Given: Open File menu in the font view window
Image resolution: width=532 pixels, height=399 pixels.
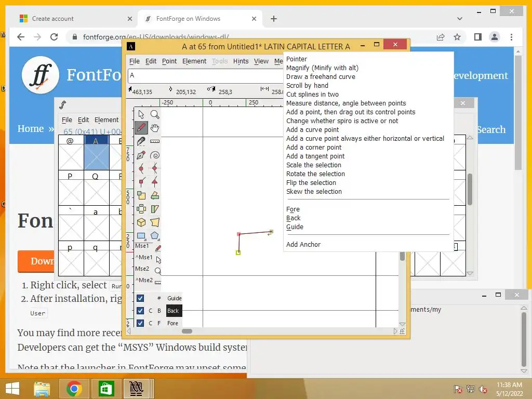Looking at the screenshot, I should [67, 120].
